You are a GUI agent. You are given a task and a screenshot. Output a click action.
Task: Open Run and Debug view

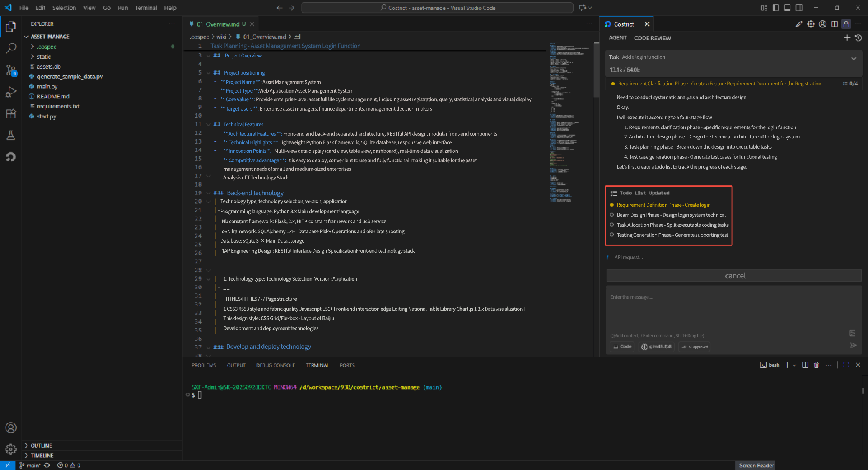pos(11,92)
